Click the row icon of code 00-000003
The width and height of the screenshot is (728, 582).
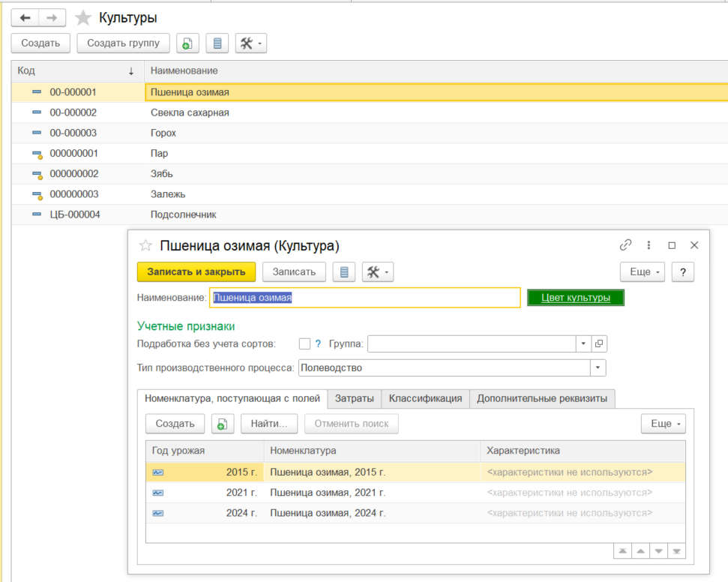pyautogui.click(x=37, y=133)
